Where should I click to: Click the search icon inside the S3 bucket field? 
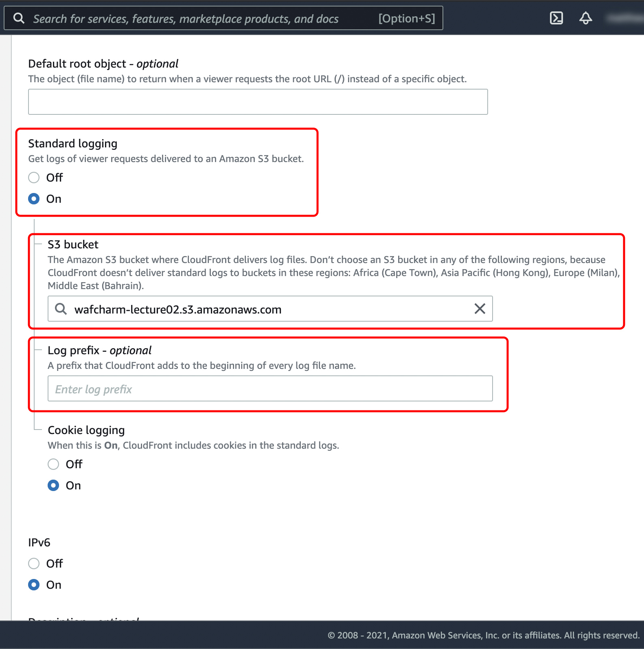[61, 309]
